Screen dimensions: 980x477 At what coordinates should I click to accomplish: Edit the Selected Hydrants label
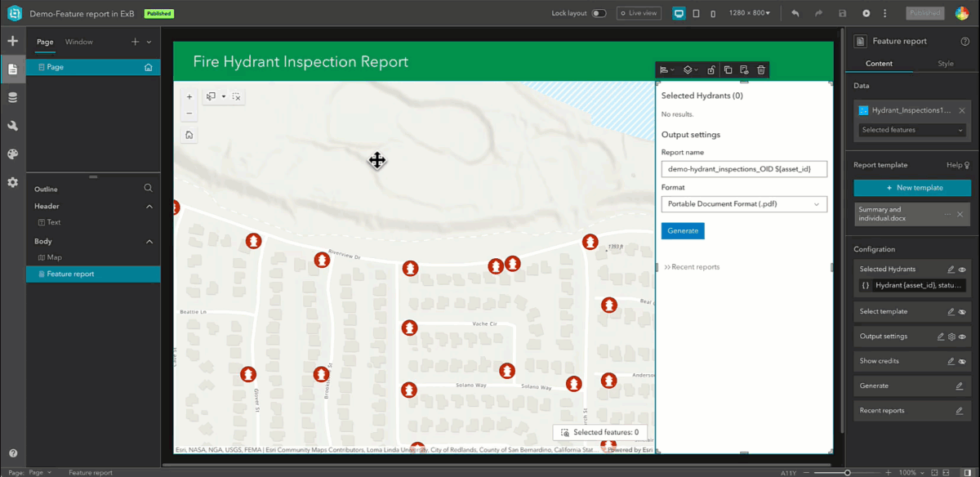click(951, 269)
